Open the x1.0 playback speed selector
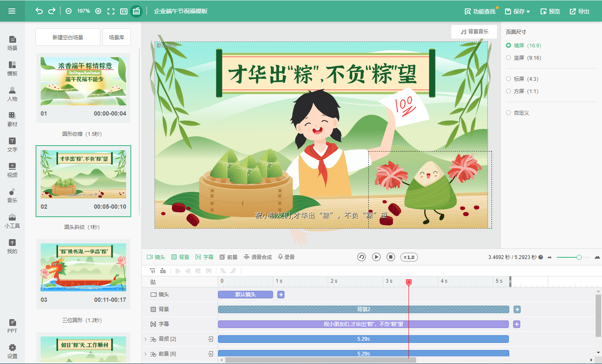This screenshot has width=602, height=364. [409, 257]
